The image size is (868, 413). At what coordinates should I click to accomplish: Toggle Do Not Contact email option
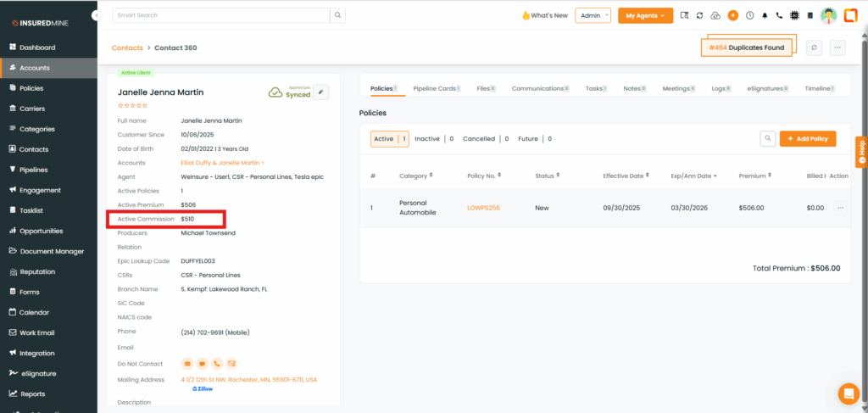187,363
